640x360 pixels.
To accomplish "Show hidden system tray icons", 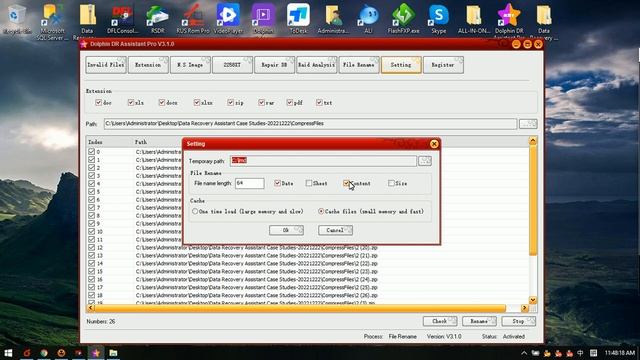I will tap(524, 353).
